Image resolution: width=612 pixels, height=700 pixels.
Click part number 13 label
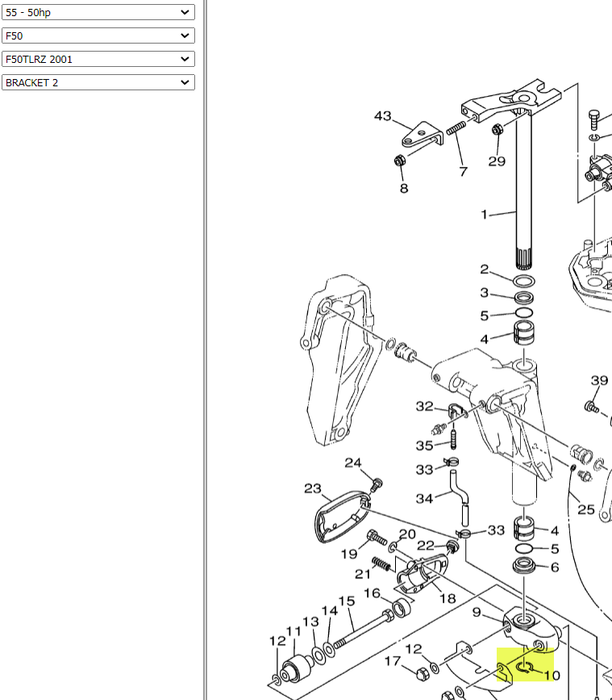pos(310,622)
